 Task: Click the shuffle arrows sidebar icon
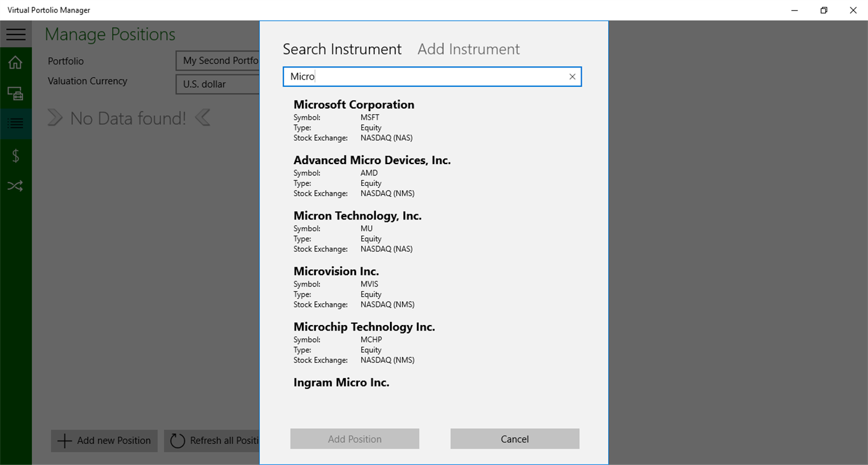[16, 186]
